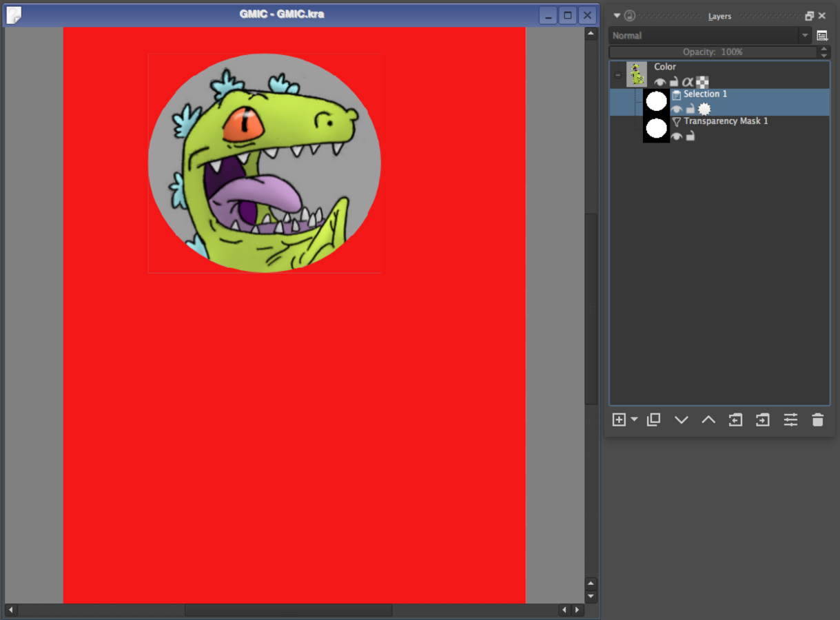Screen dimensions: 840x620
Task: Move layer out of group icon
Action: pyautogui.click(x=735, y=420)
